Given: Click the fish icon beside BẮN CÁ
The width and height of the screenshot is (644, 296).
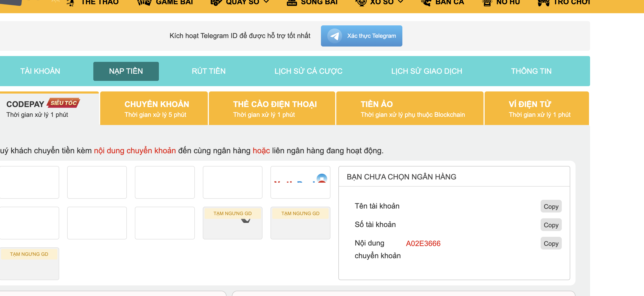Looking at the screenshot, I should pos(426,2).
